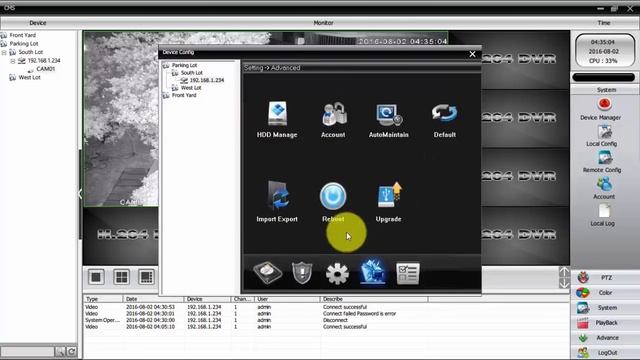Click the Type column header in log
640x360 pixels.
click(x=103, y=299)
